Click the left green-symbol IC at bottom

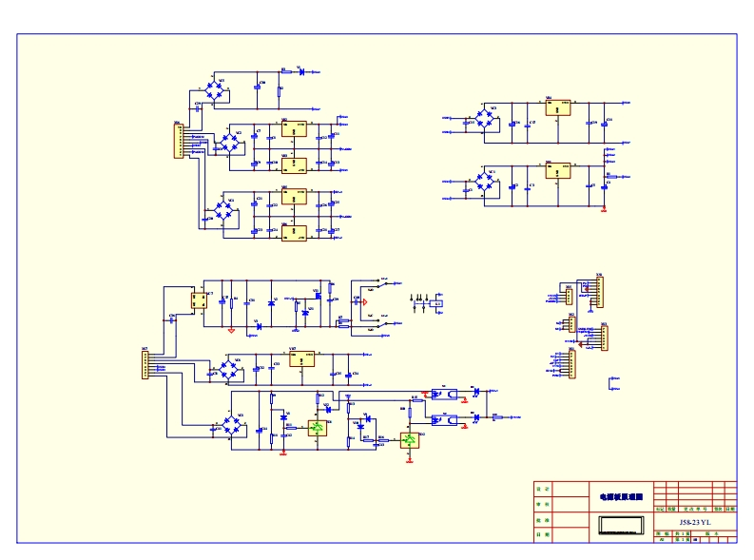[316, 428]
